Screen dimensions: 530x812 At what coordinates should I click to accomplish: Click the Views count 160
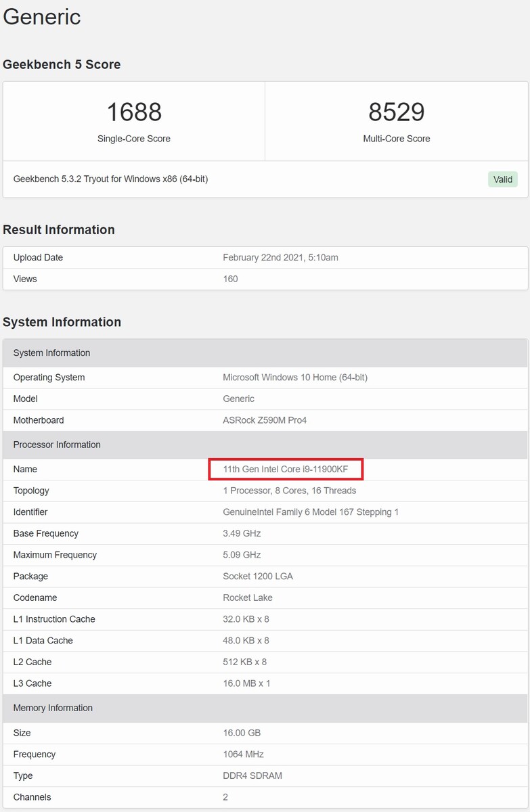pos(230,279)
